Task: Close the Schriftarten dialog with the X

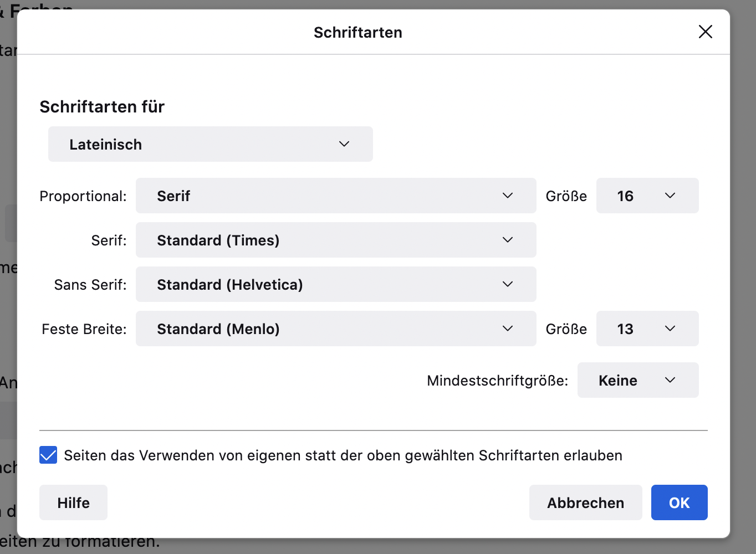Action: click(705, 32)
